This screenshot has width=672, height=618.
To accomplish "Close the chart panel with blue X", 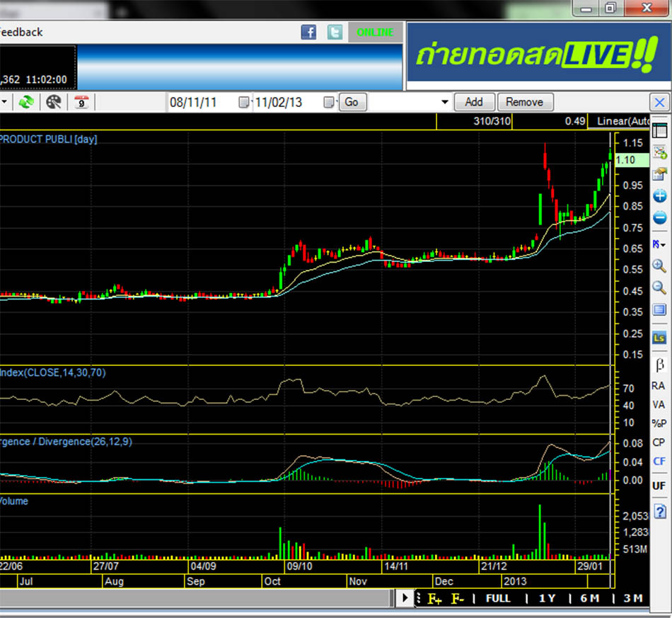I will tap(659, 103).
